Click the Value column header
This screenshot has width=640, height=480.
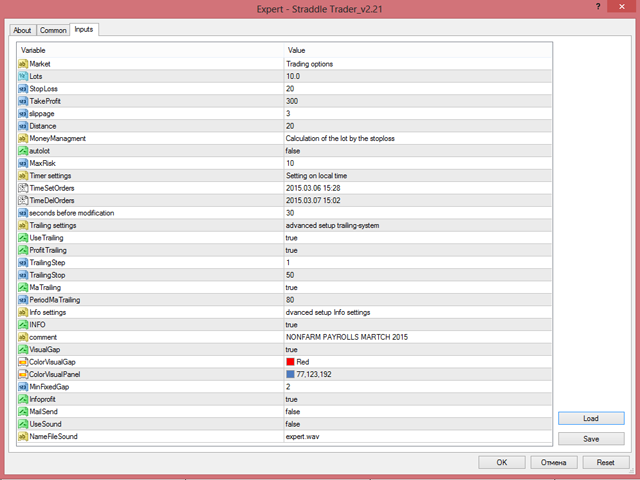[x=418, y=50]
